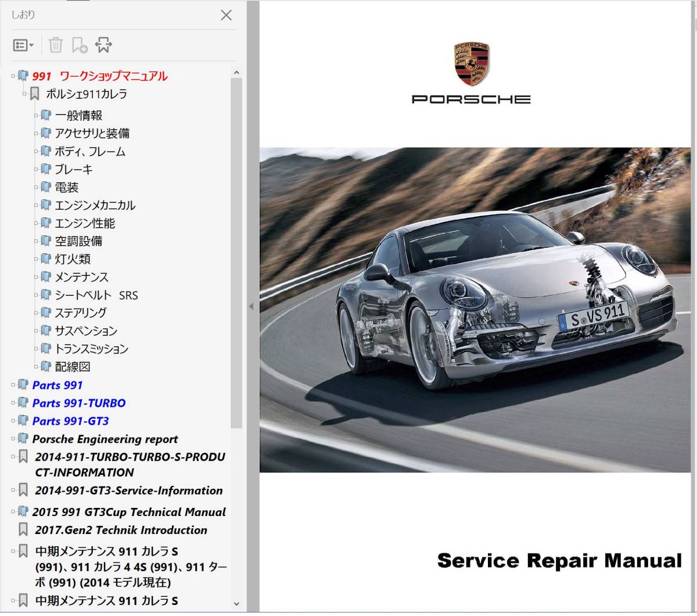Click bookmark icon next to 配線図
The image size is (697, 616).
tap(46, 367)
